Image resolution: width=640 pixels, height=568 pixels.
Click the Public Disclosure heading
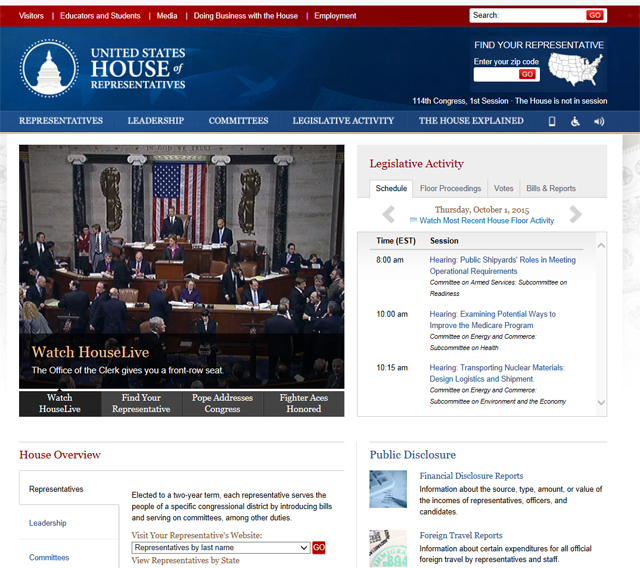tap(413, 455)
